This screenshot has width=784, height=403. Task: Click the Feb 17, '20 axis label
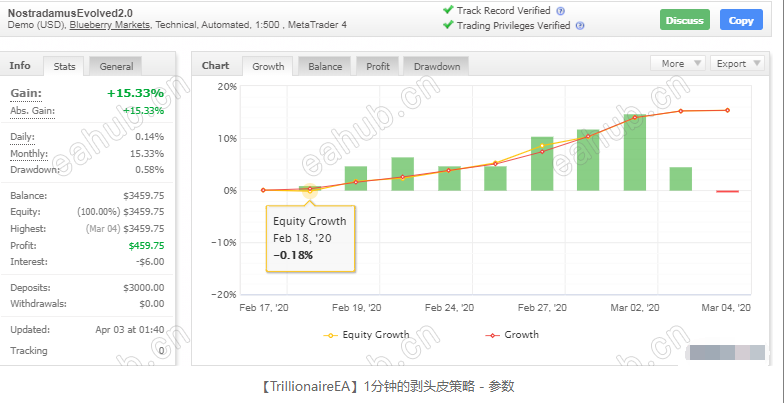click(264, 308)
